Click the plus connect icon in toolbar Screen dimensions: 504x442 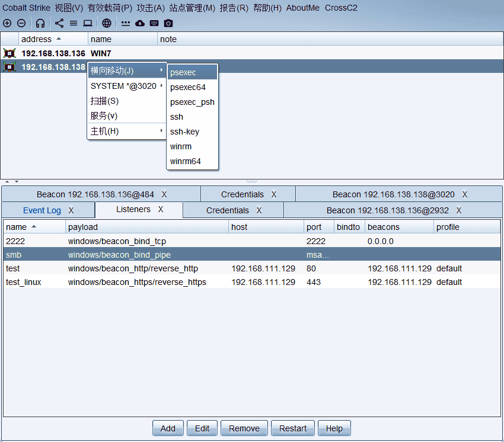[7, 23]
